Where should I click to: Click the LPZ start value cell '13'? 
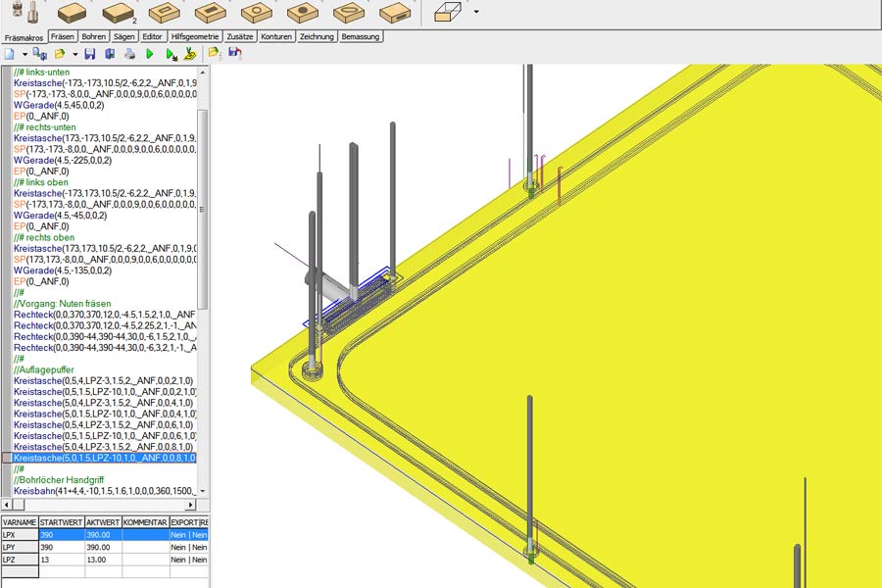point(62,560)
